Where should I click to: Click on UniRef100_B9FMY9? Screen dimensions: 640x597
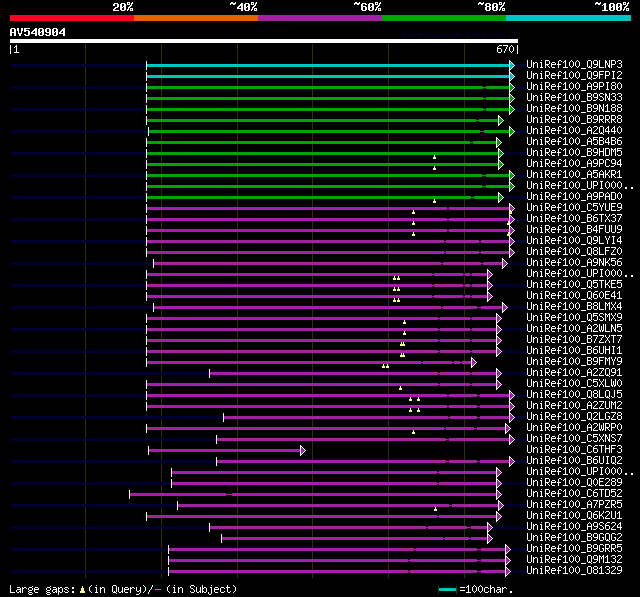(x=574, y=362)
